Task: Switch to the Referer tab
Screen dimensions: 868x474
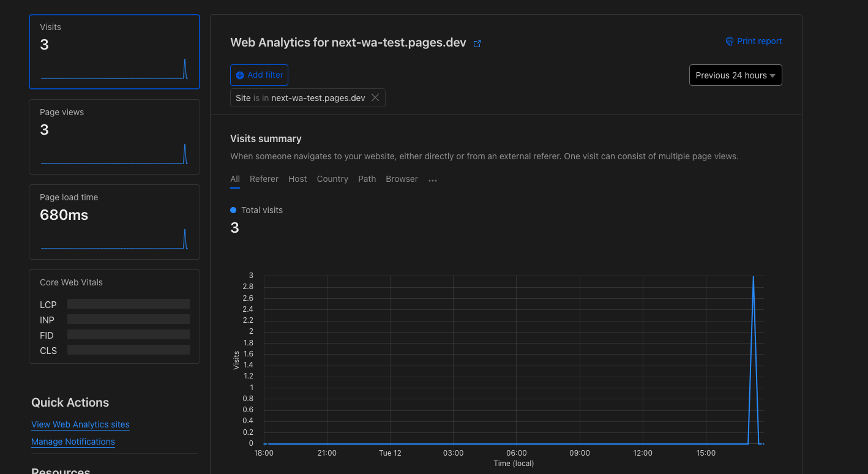Action: (x=264, y=179)
